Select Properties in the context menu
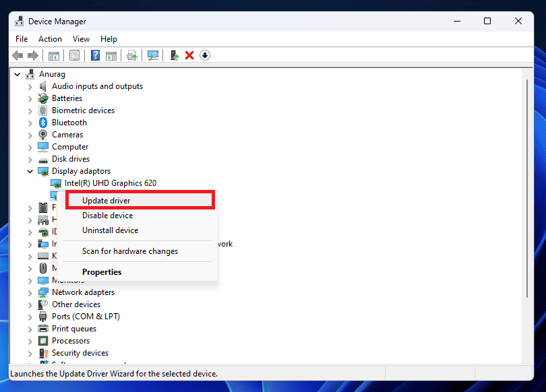 (102, 272)
